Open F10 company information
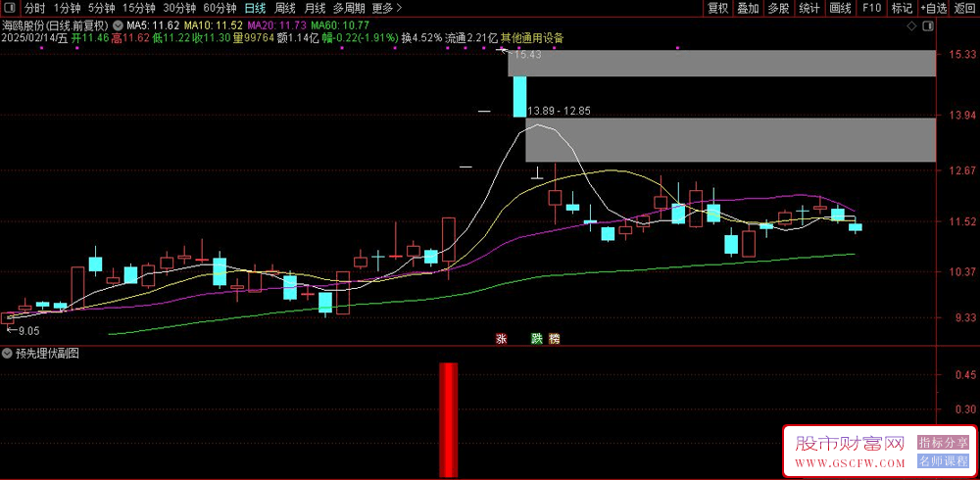This screenshot has width=980, height=480. coord(871,8)
